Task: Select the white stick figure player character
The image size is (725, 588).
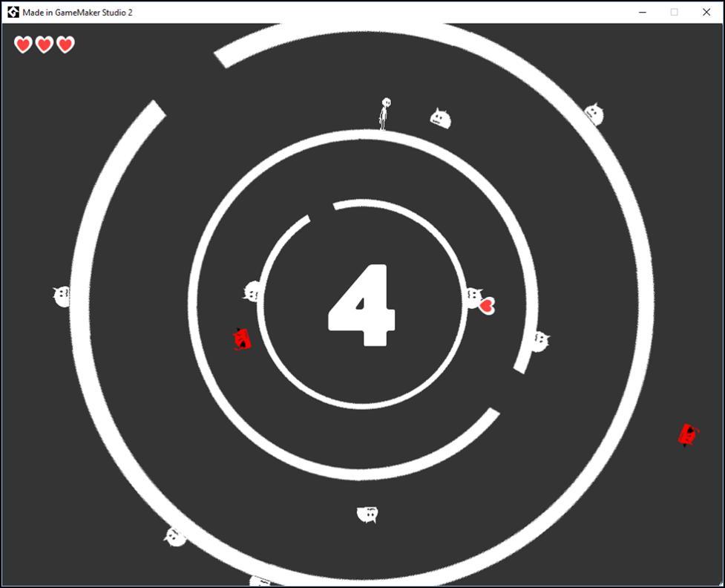Action: click(384, 114)
